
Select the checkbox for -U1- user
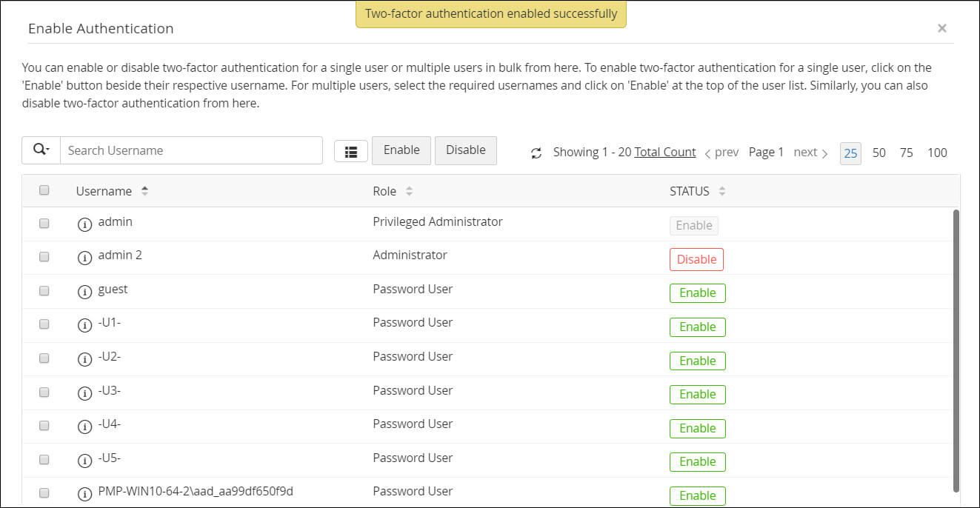44,324
